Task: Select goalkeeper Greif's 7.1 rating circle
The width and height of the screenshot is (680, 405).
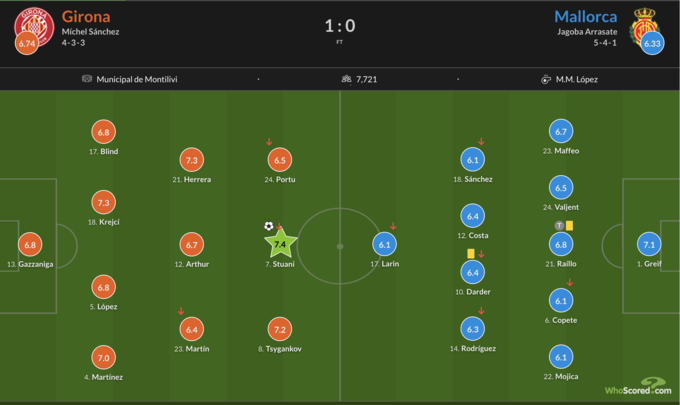Action: click(651, 244)
